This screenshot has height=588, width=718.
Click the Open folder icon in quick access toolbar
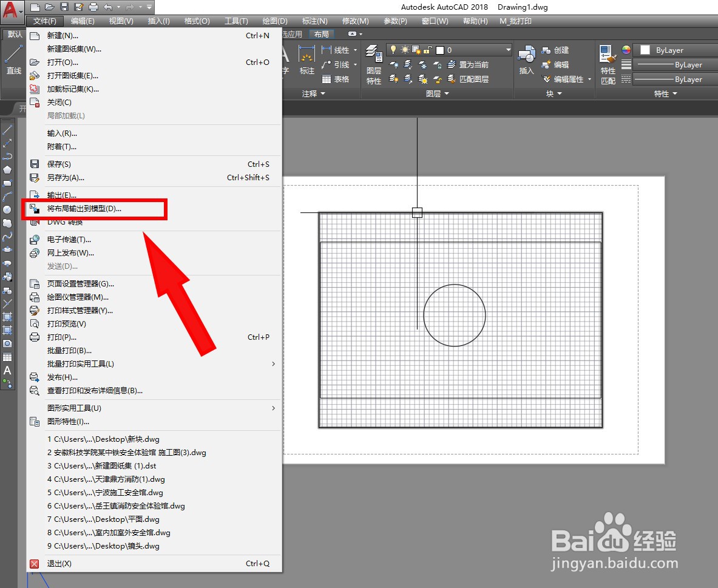click(x=49, y=7)
